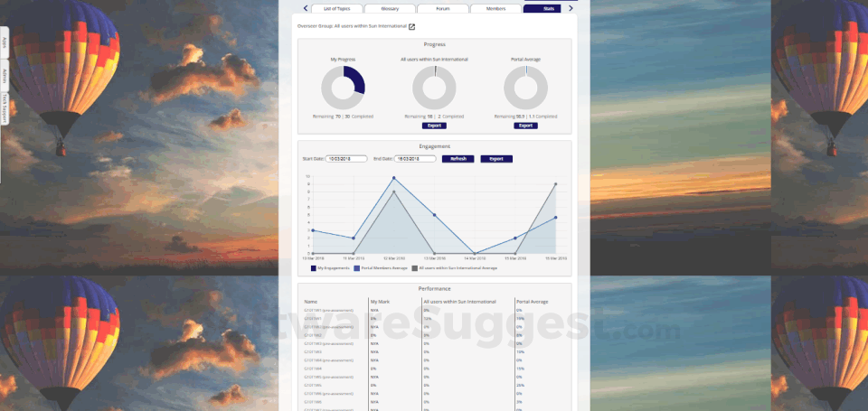Click the My Progress donut chart

click(344, 88)
